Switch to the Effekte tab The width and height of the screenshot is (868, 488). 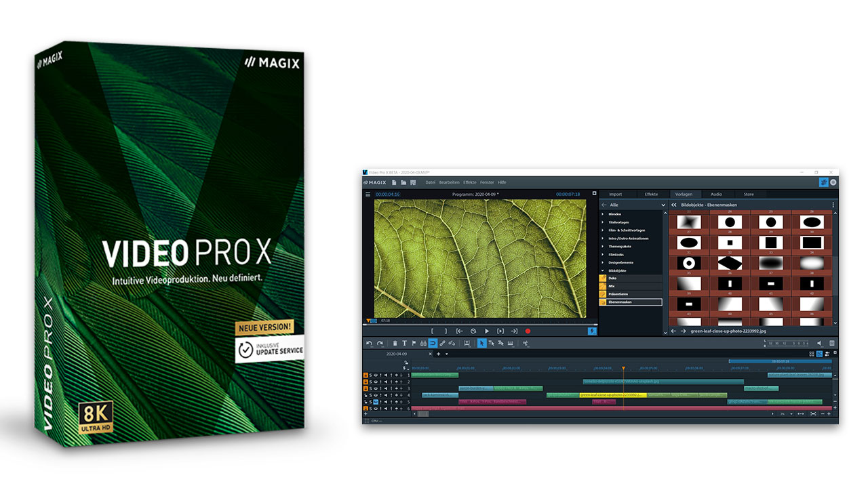[651, 195]
